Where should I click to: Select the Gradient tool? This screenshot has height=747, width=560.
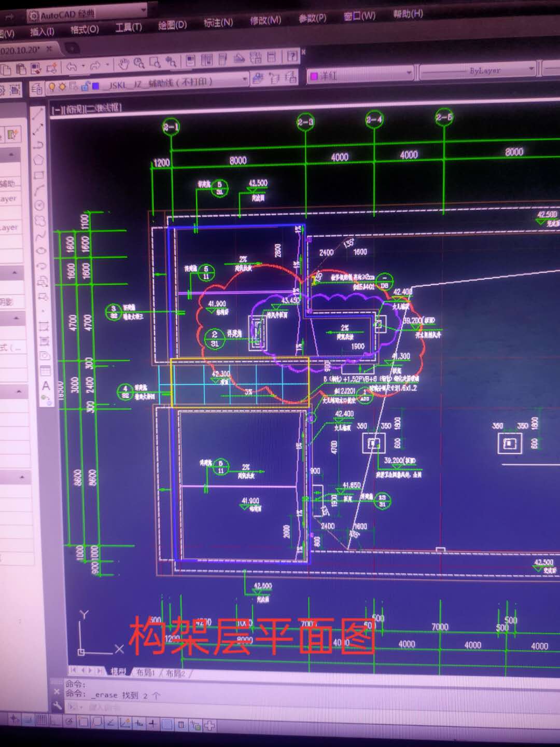[x=44, y=341]
